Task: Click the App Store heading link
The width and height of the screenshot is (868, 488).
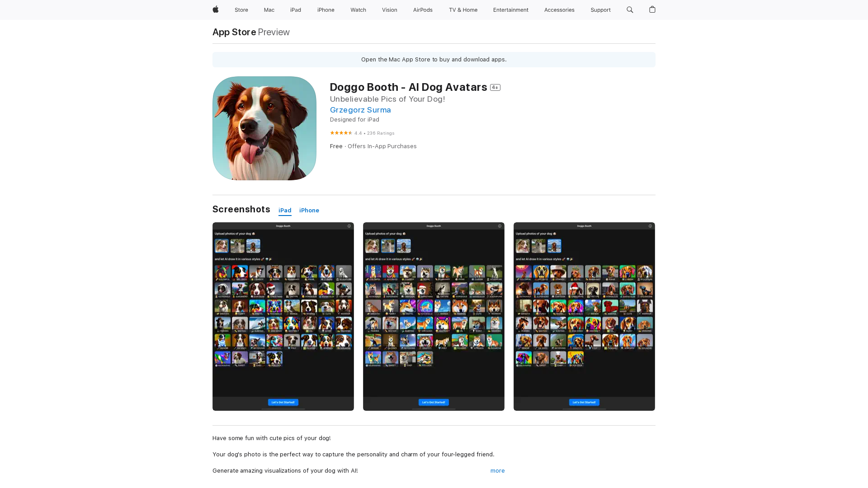Action: [234, 32]
